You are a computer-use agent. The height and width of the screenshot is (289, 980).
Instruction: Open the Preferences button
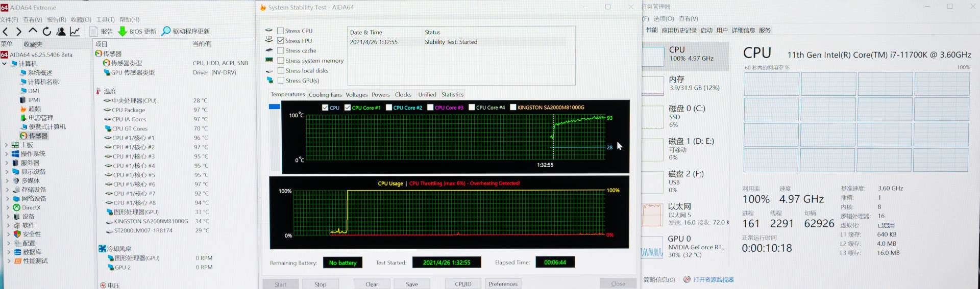coord(503,284)
